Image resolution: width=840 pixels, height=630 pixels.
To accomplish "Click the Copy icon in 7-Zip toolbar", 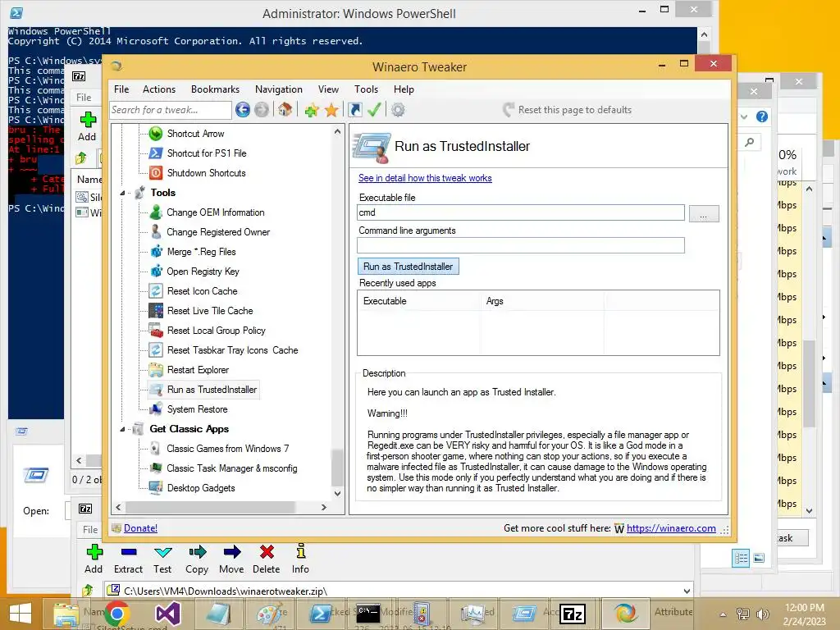I will 197,552.
